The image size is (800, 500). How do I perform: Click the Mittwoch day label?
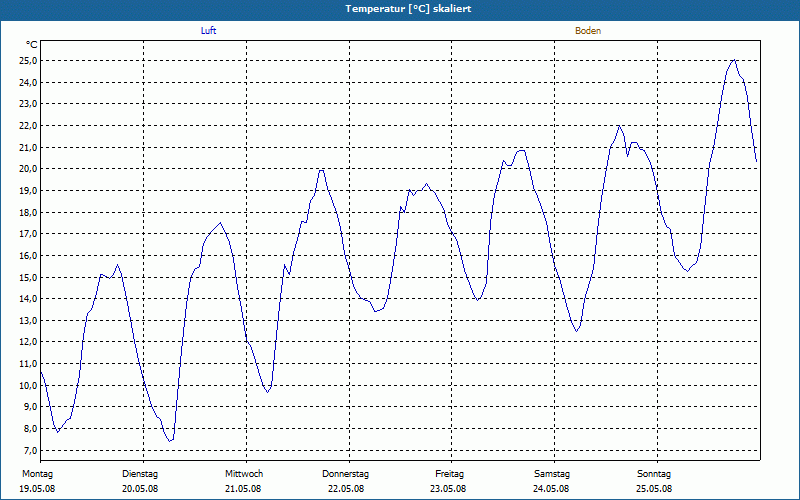pos(244,474)
